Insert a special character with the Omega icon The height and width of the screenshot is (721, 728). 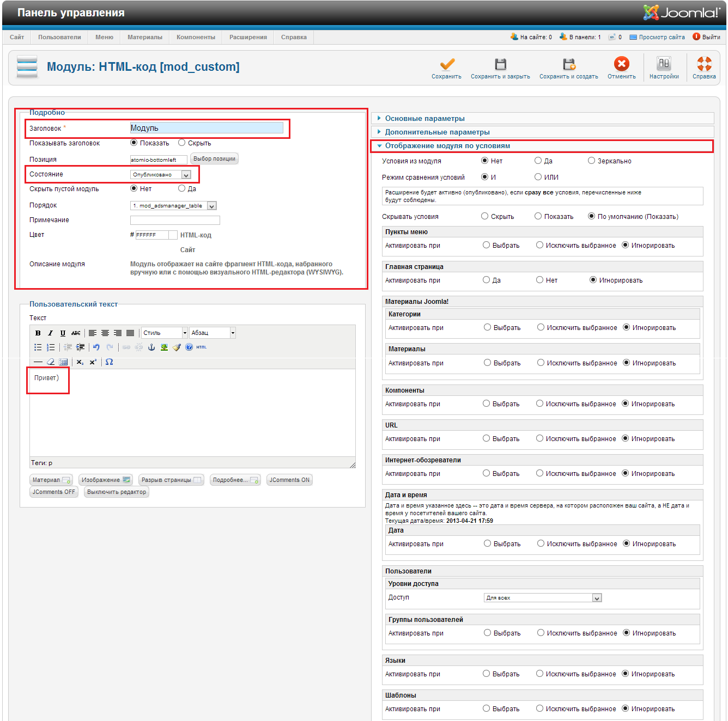[109, 362]
